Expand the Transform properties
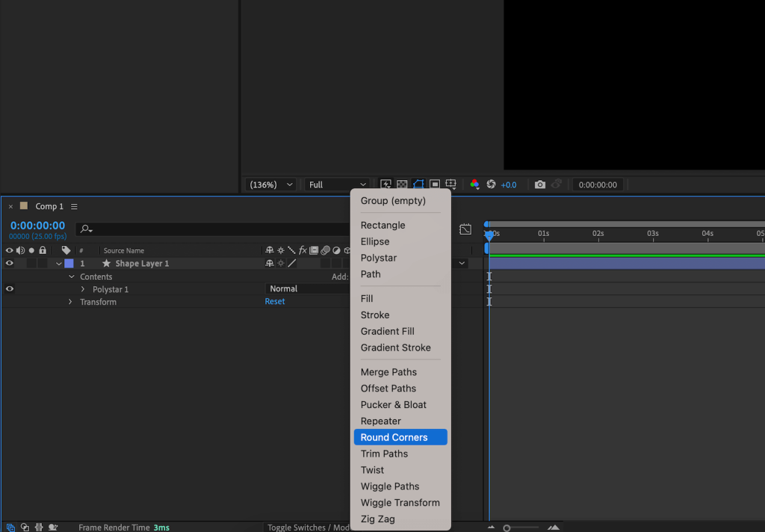765x532 pixels. click(x=70, y=302)
